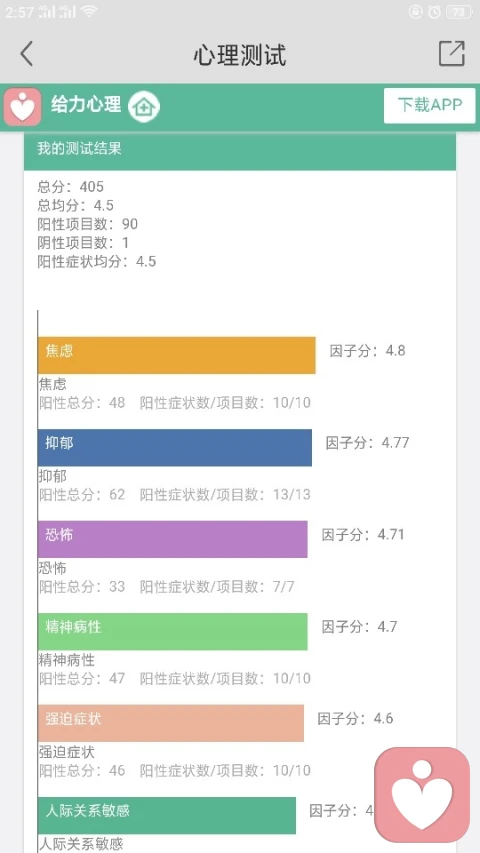Select the teal 人际关系敏感 bar

[167, 815]
